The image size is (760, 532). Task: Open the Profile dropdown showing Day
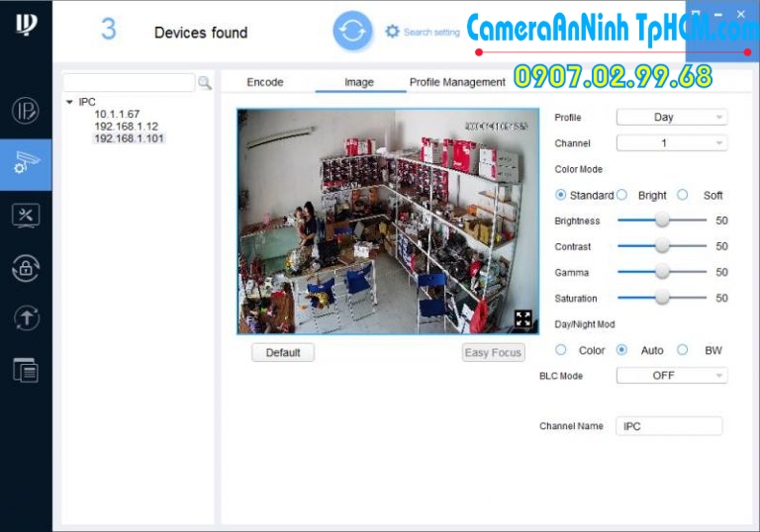(x=671, y=118)
